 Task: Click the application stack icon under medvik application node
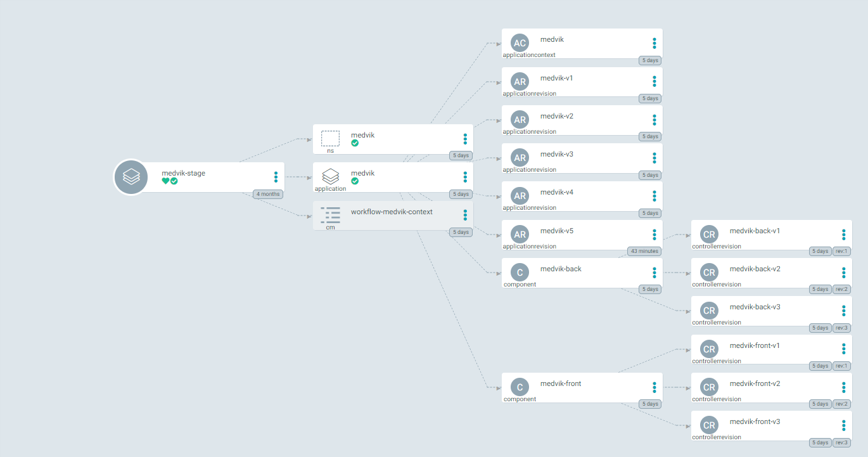330,176
